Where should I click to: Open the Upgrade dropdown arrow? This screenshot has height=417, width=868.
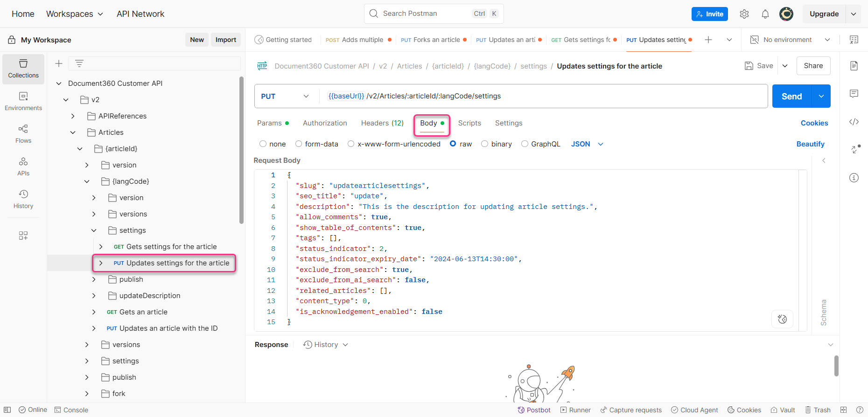click(854, 14)
